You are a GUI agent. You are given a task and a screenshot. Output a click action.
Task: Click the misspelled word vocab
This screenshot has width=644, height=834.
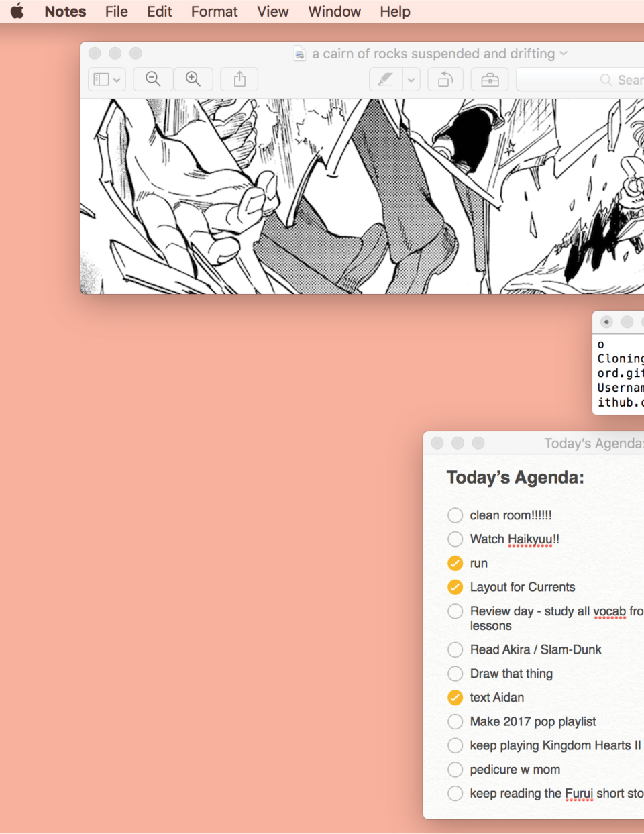[610, 611]
